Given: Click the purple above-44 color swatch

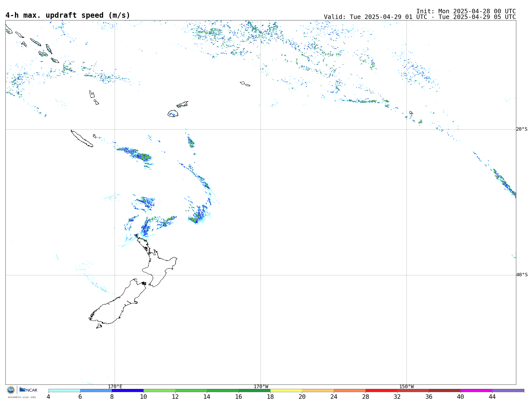Looking at the screenshot, I should coord(508,391).
